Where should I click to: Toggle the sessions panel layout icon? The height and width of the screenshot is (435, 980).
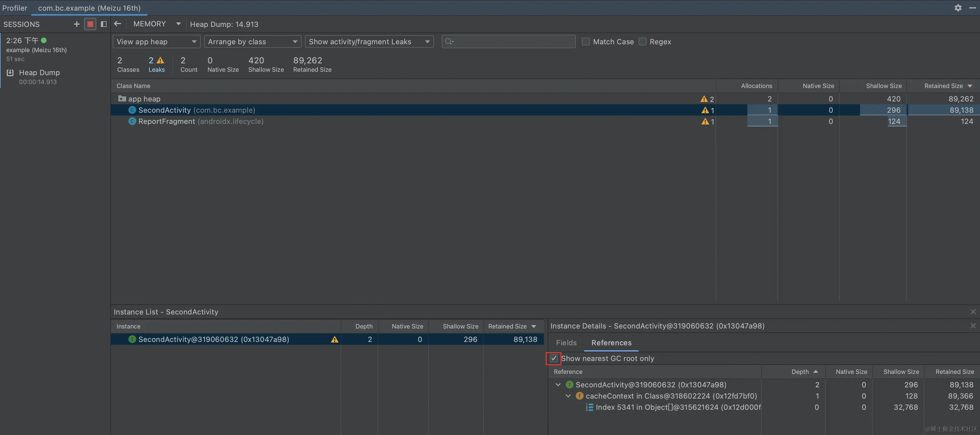103,24
